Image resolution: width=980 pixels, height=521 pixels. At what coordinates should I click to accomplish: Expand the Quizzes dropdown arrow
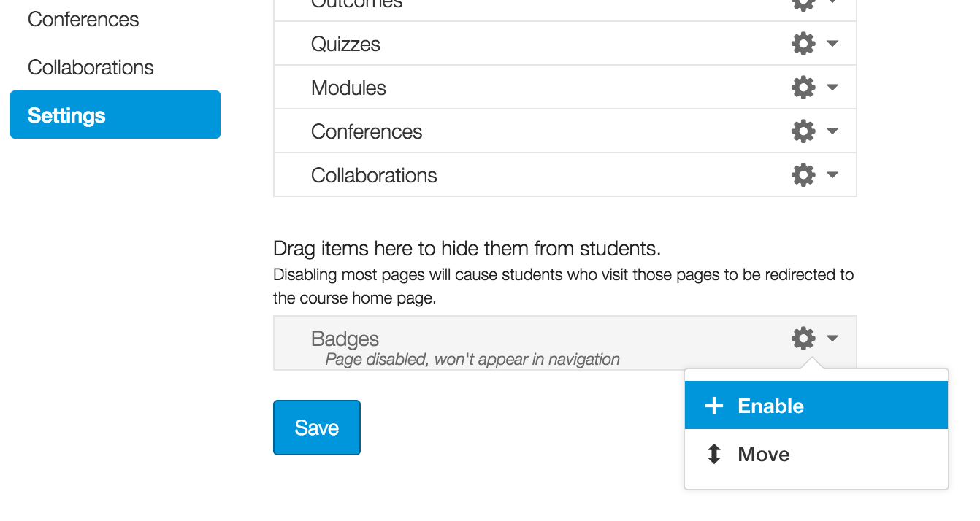pos(832,44)
